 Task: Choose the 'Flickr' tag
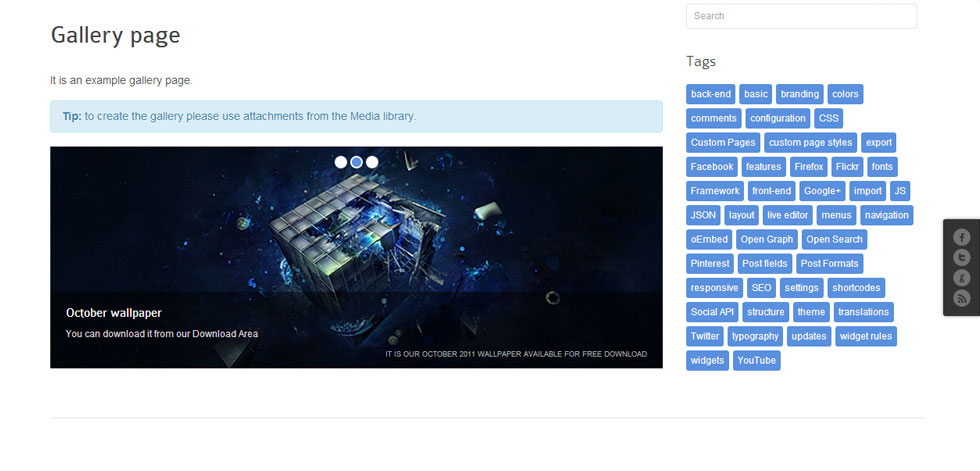tap(848, 167)
